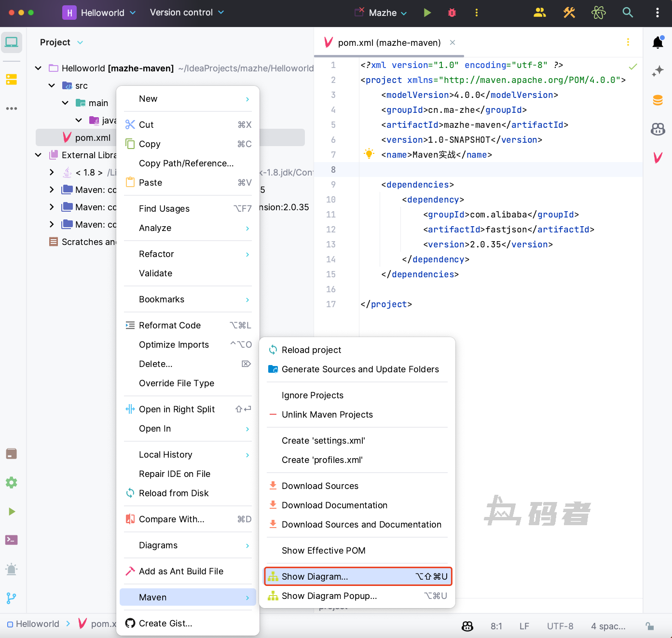
Task: Click the intention lightbulb on line 7
Action: click(369, 154)
